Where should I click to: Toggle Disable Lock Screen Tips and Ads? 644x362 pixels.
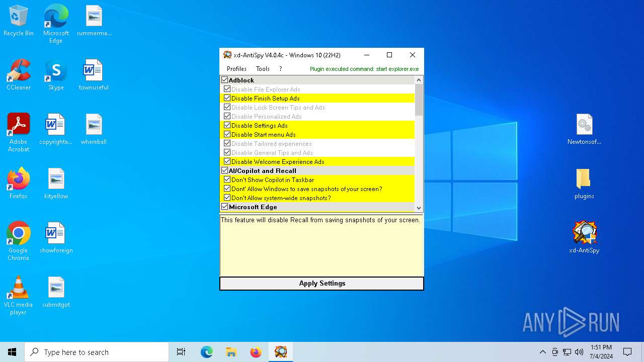[227, 107]
